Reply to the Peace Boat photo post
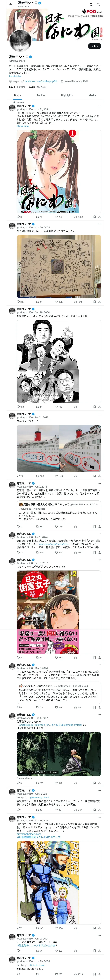Screen dimensions: 110x980 pos(20,475)
